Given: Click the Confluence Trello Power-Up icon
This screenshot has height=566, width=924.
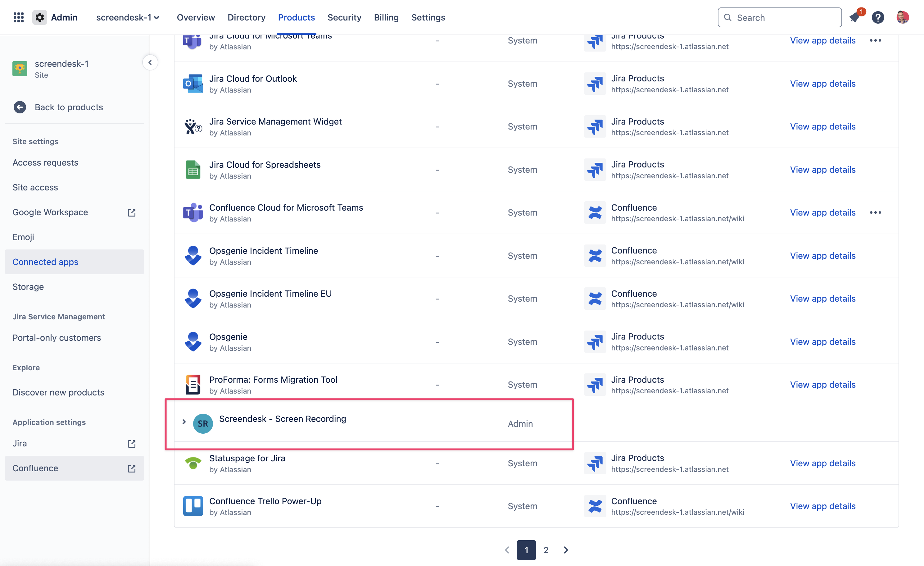Looking at the screenshot, I should tap(193, 506).
